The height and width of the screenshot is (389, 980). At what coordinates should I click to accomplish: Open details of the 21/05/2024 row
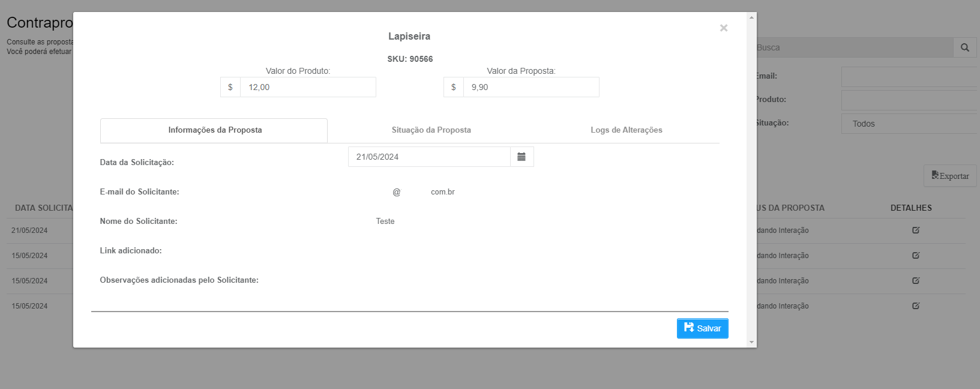(x=916, y=231)
